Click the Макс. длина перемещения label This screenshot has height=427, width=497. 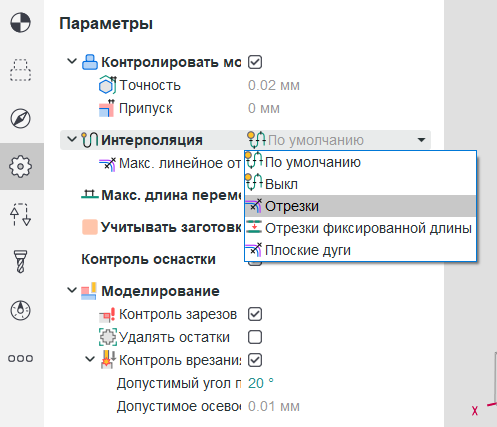pos(171,195)
